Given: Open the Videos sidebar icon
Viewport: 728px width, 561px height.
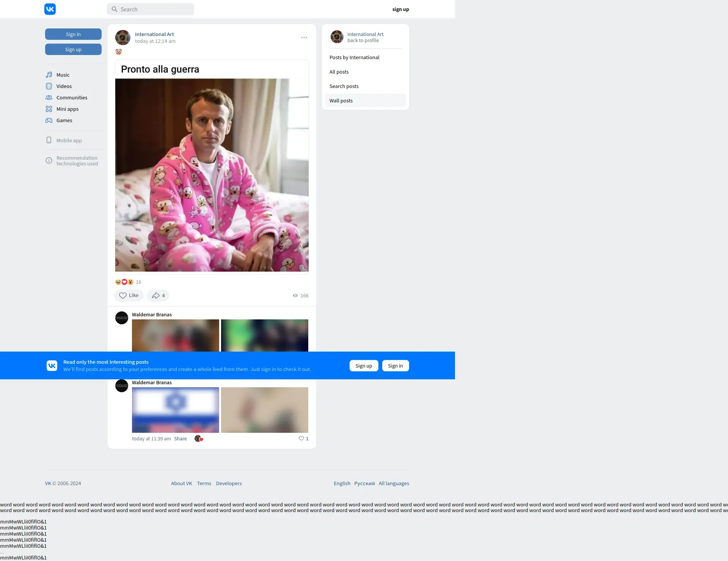Looking at the screenshot, I should coord(49,86).
